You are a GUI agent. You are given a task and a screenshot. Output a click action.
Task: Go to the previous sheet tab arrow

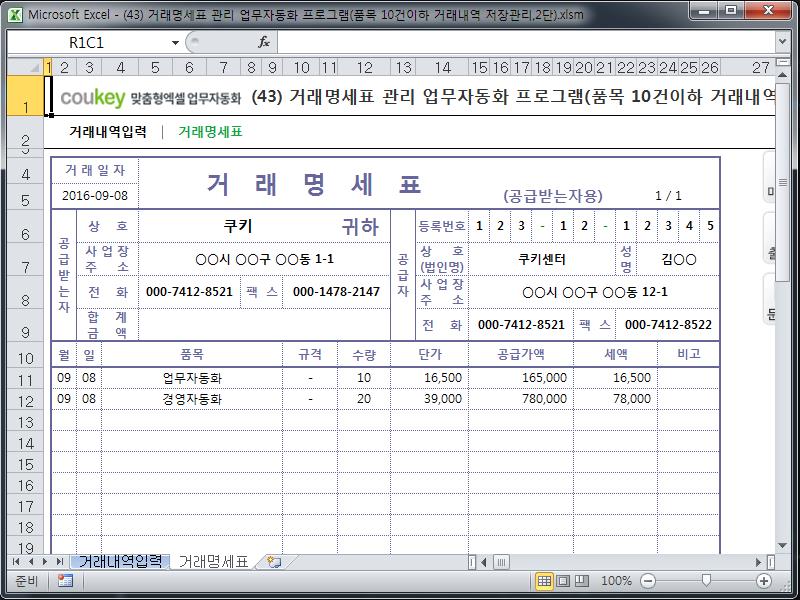31,562
